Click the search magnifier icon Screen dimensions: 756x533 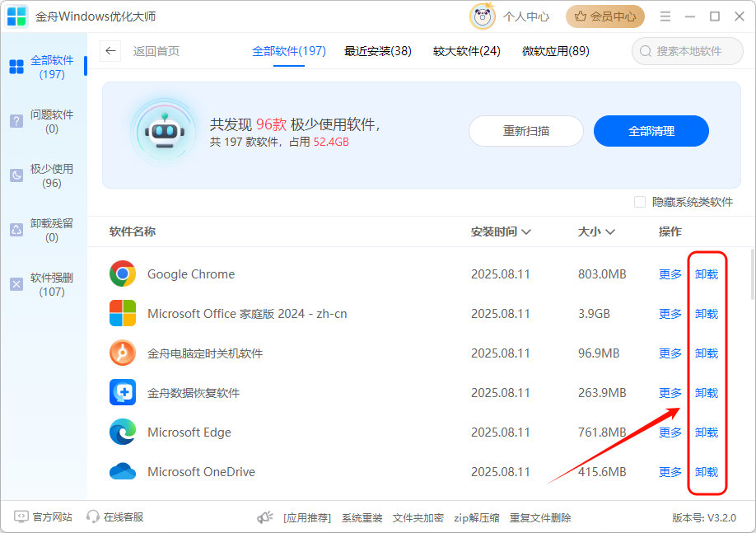[645, 51]
